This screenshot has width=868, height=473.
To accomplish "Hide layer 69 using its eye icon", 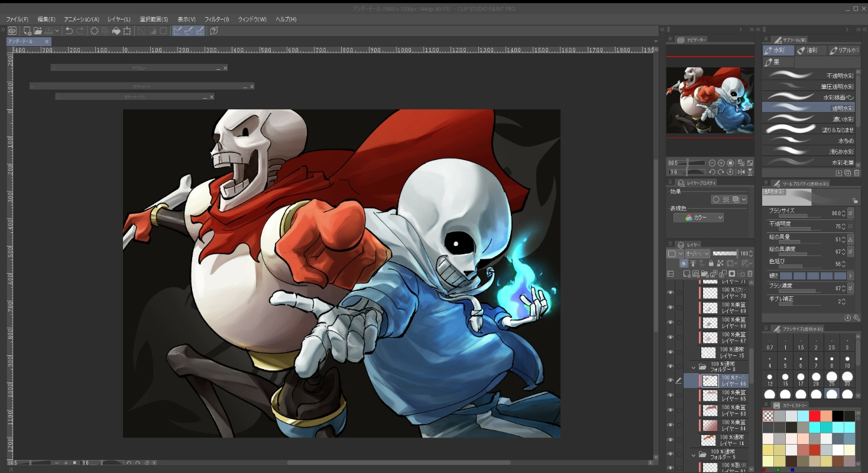I will point(670,307).
